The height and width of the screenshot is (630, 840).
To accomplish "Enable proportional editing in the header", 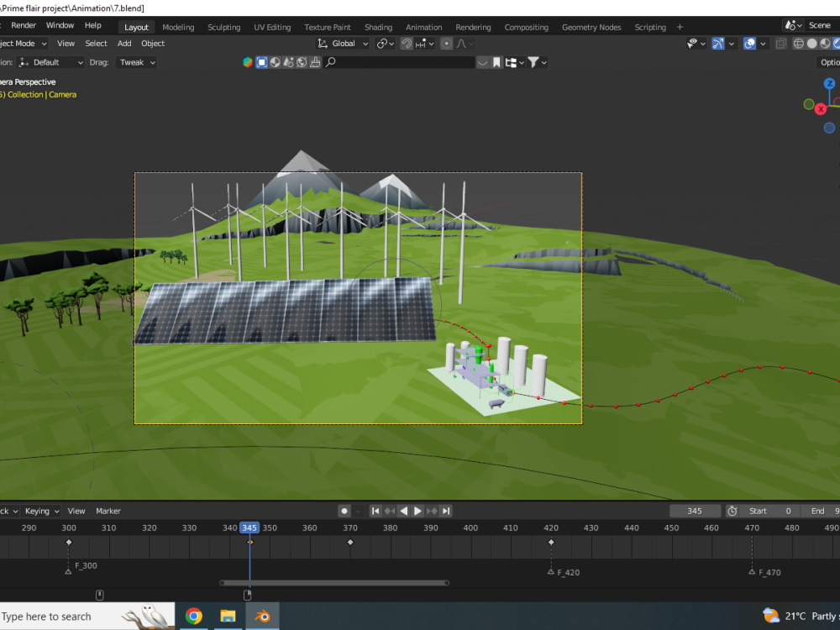I will (447, 44).
